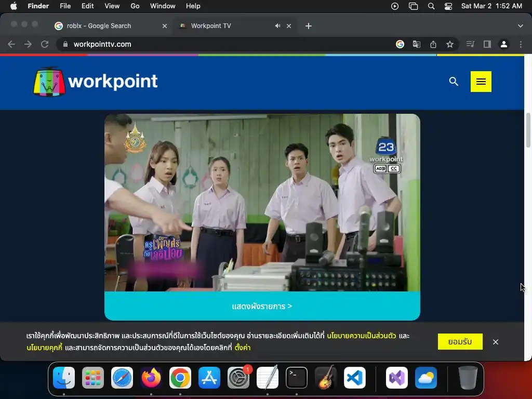This screenshot has height=399, width=532.
Task: Open the ตั้งค่า cookie settings link
Action: click(x=243, y=348)
